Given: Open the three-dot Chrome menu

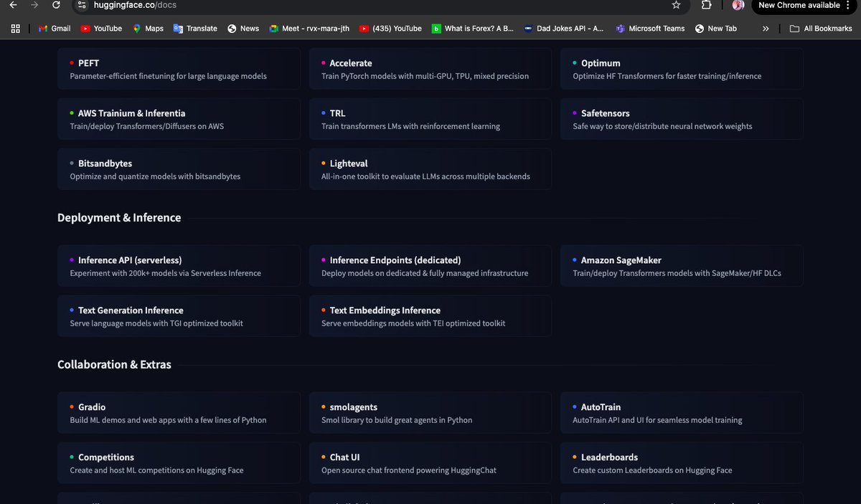Looking at the screenshot, I should point(854,6).
